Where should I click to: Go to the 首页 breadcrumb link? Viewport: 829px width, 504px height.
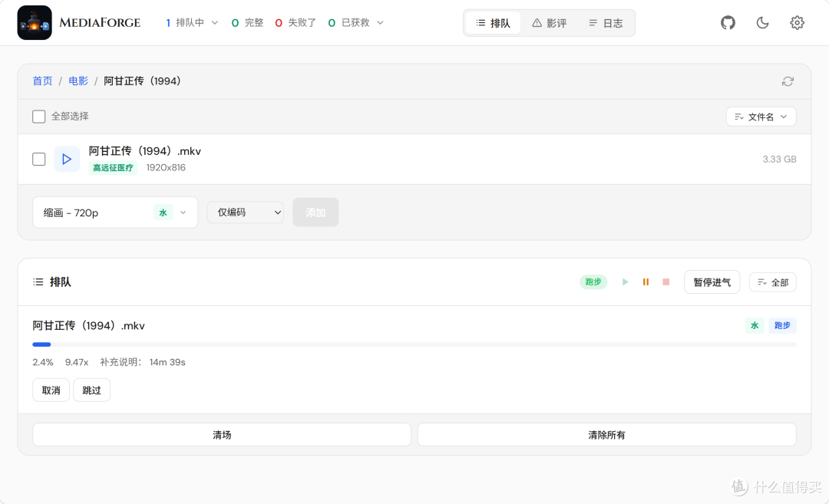point(42,81)
